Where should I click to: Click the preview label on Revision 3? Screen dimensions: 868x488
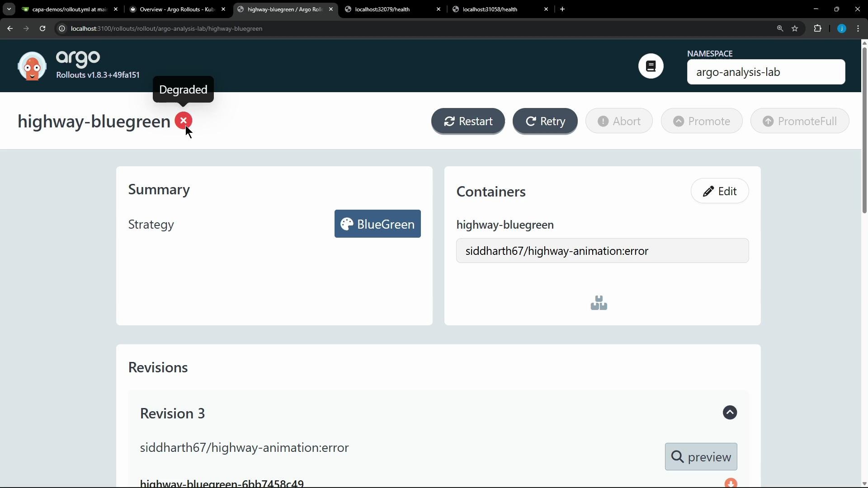701,457
